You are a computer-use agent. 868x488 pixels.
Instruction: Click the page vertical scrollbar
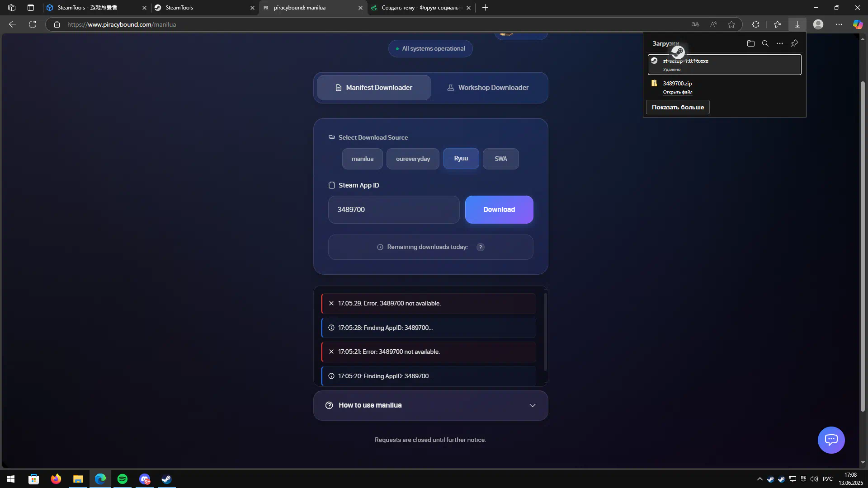pos(863,246)
